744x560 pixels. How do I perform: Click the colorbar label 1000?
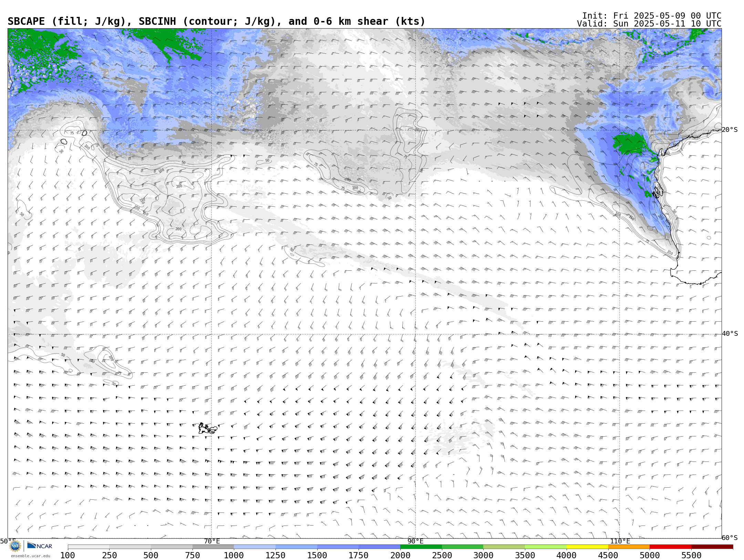[234, 556]
